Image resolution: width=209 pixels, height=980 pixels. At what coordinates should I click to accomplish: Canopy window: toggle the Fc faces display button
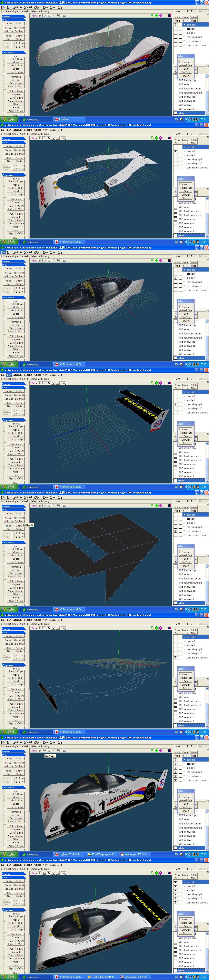coord(49,261)
